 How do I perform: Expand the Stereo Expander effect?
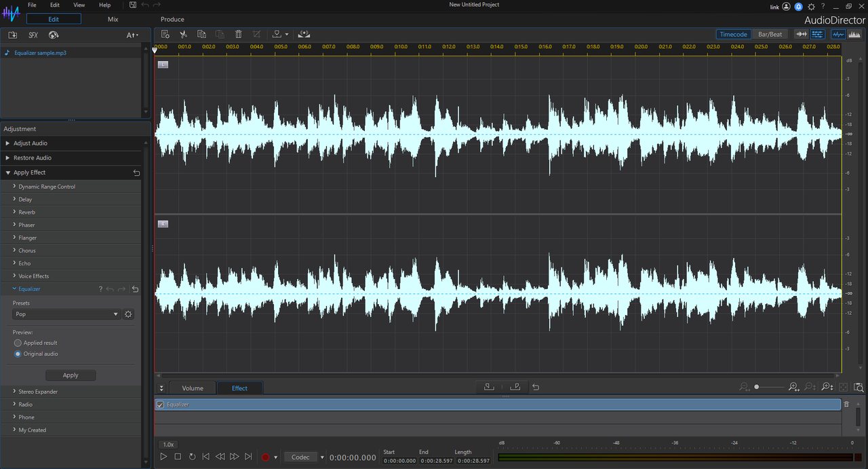(71, 392)
